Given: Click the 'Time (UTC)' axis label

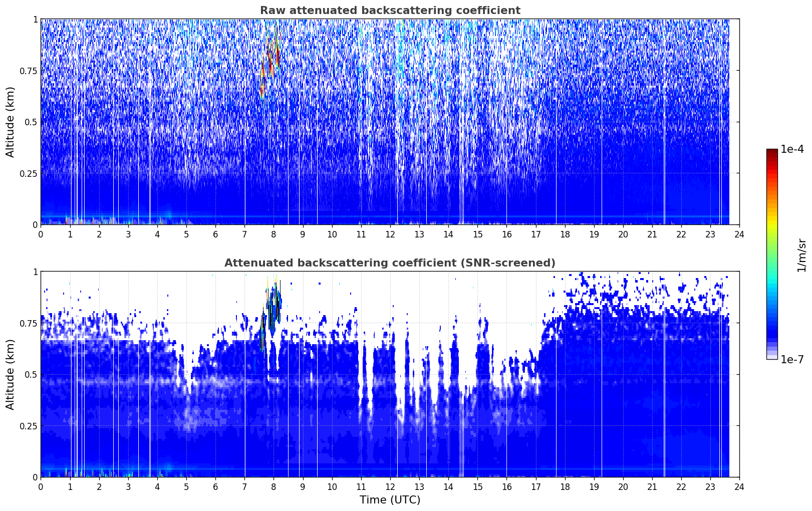Looking at the screenshot, I should click(390, 500).
